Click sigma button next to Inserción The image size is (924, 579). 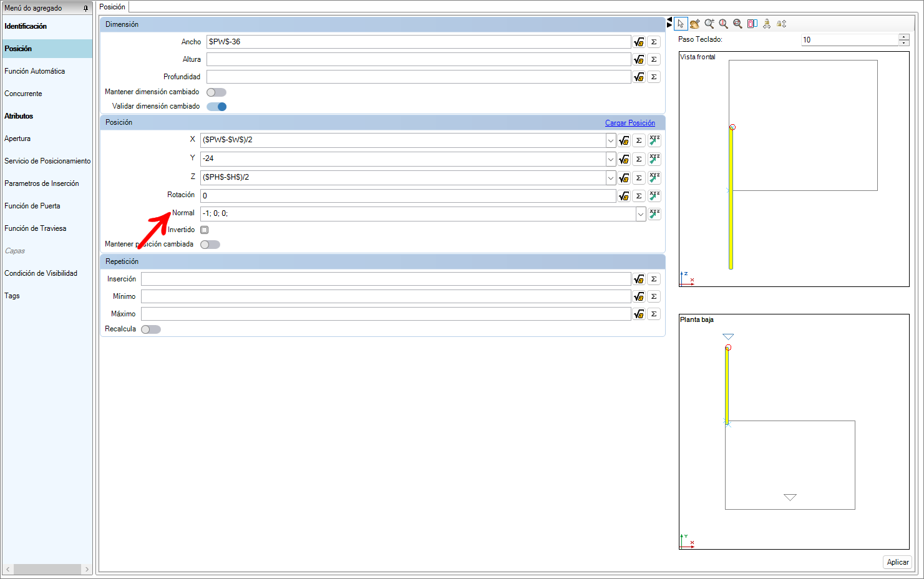[x=654, y=279]
